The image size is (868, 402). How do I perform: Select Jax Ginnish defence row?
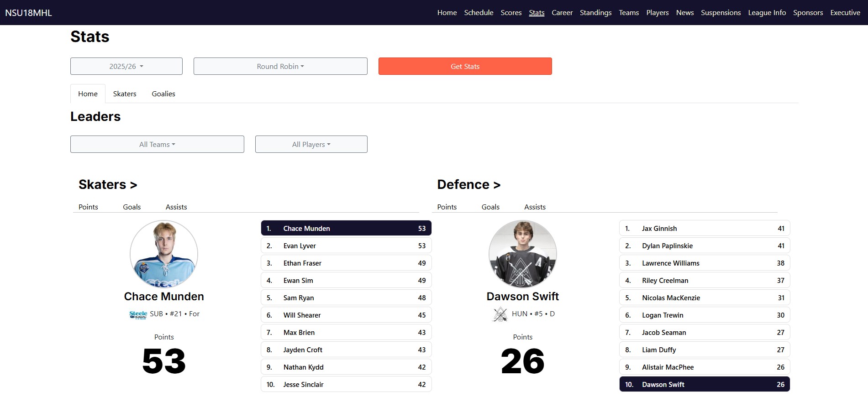[x=705, y=228]
